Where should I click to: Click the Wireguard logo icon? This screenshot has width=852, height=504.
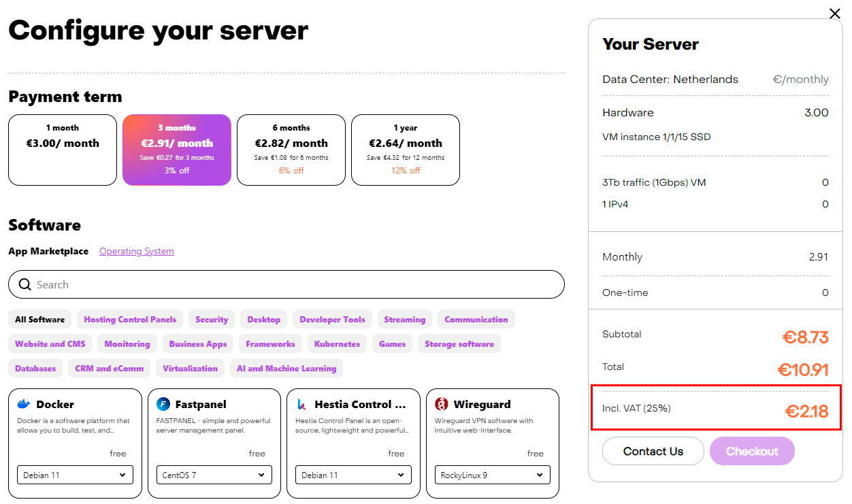click(442, 404)
